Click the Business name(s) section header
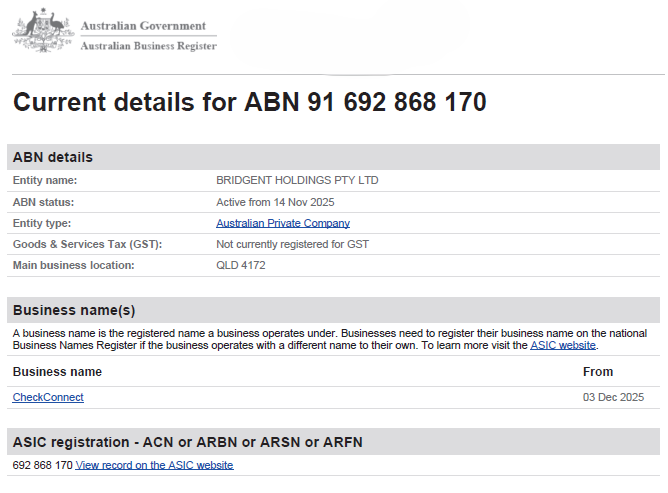Image resolution: width=668 pixels, height=493 pixels. (334, 310)
